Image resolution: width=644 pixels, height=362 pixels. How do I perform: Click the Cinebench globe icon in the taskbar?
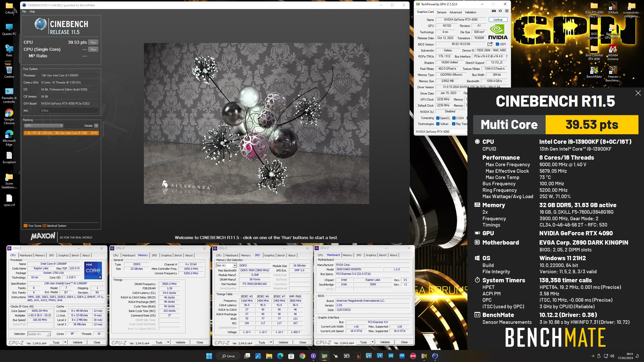435,356
